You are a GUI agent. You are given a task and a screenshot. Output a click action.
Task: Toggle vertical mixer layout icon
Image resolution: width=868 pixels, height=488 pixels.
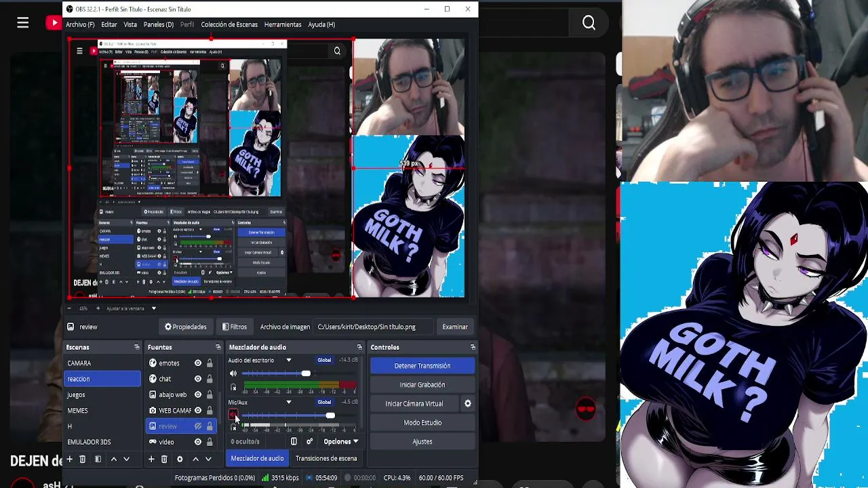click(294, 442)
